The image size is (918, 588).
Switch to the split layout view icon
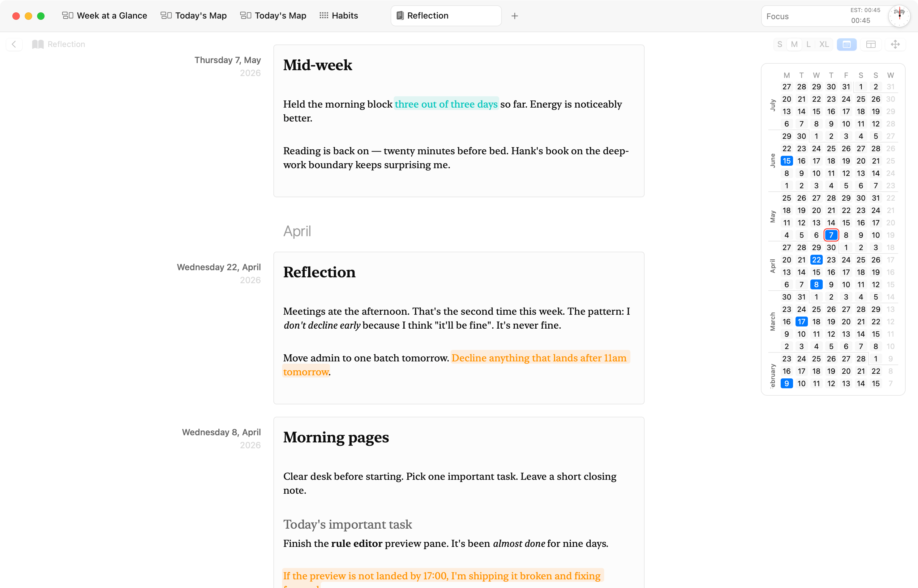(x=871, y=44)
